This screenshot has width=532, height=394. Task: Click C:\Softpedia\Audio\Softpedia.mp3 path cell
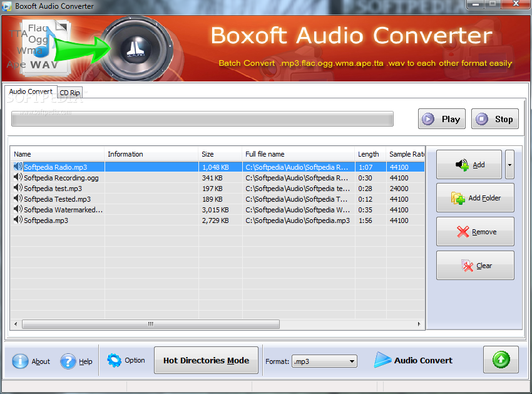[297, 220]
